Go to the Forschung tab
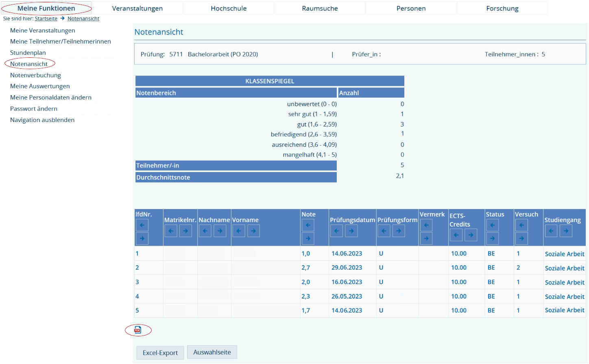This screenshot has width=589, height=364. point(502,9)
